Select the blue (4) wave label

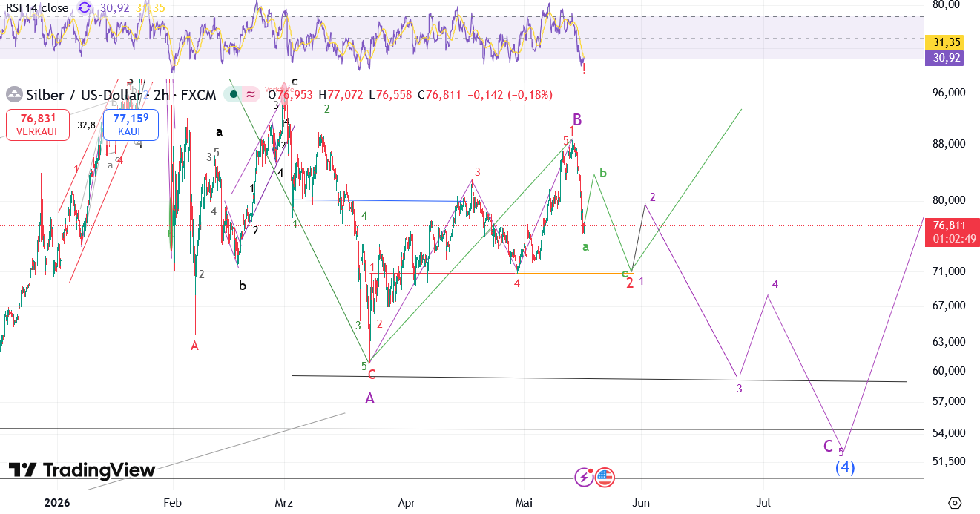pyautogui.click(x=845, y=467)
